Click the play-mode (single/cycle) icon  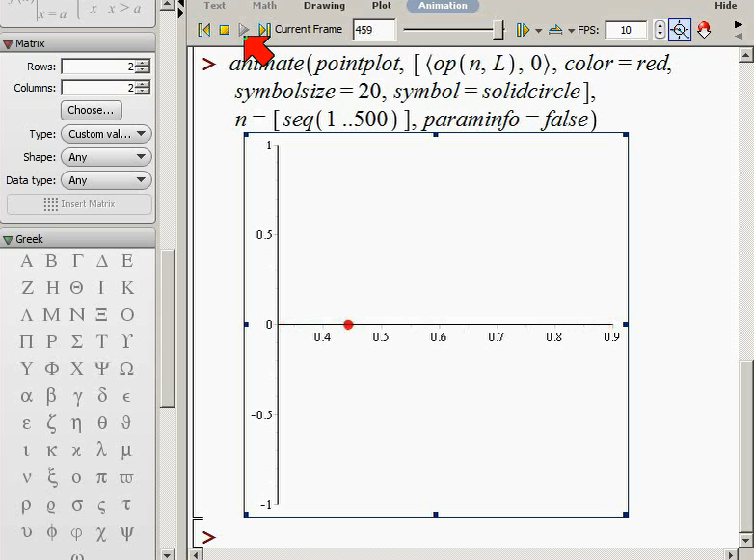(555, 30)
